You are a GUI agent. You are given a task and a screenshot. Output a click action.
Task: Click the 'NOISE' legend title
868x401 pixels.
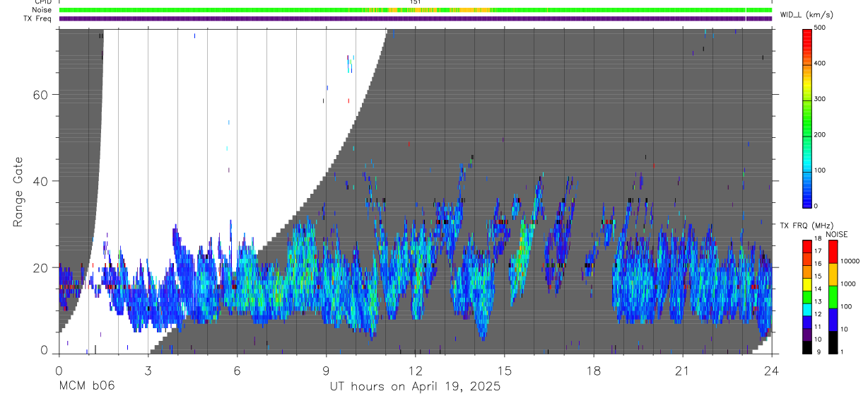[x=837, y=234]
